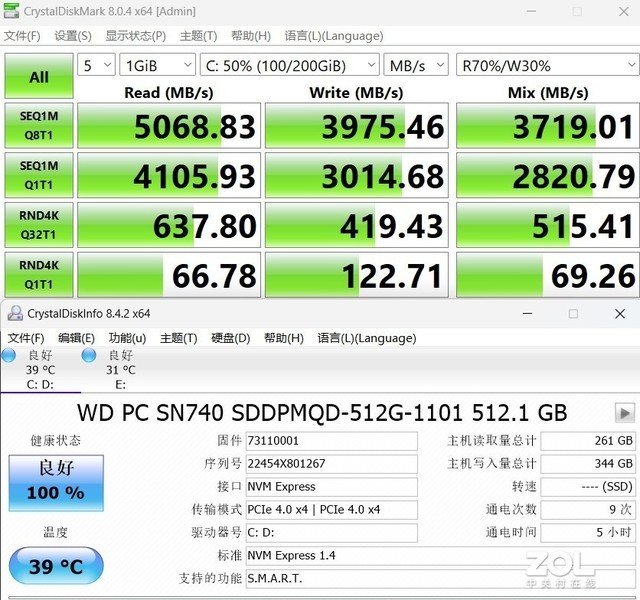Click the serial number field 22454X801267
Viewport: 640px width, 600px height.
tap(331, 464)
